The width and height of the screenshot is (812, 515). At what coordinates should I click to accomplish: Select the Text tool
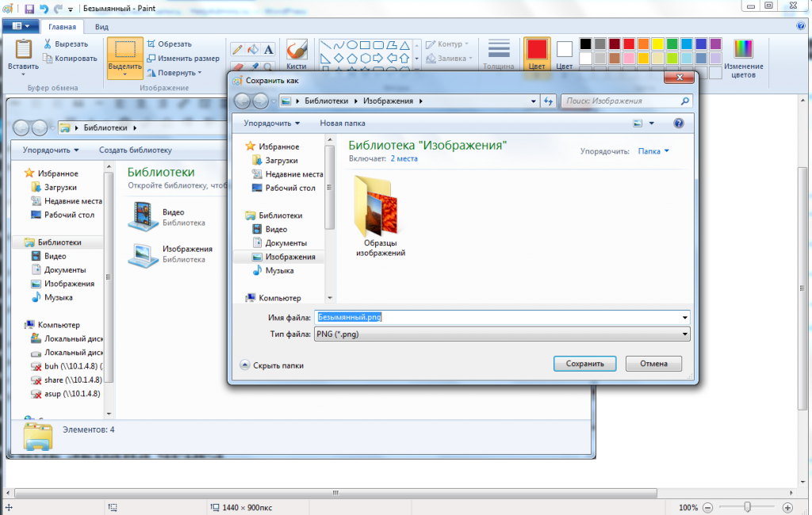tap(268, 50)
